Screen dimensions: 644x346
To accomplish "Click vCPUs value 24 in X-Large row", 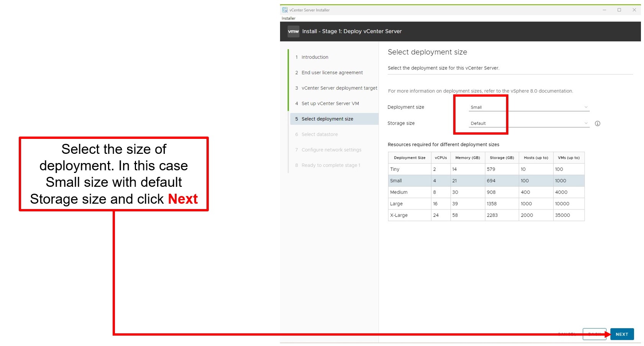I will point(441,215).
